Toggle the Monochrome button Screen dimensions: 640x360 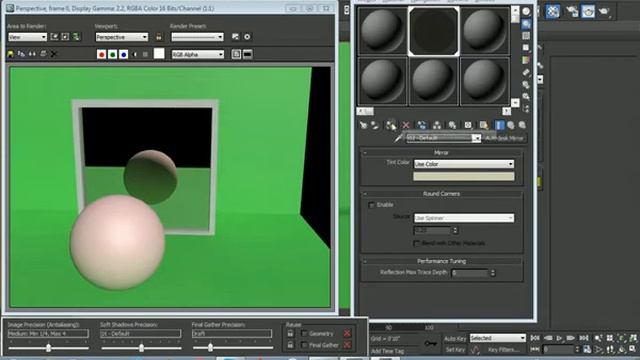[145, 54]
